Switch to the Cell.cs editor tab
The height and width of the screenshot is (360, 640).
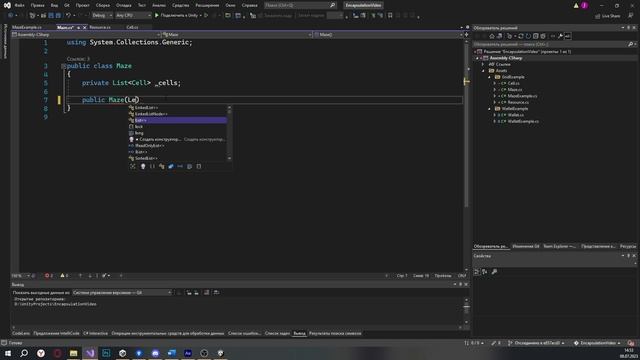click(132, 27)
